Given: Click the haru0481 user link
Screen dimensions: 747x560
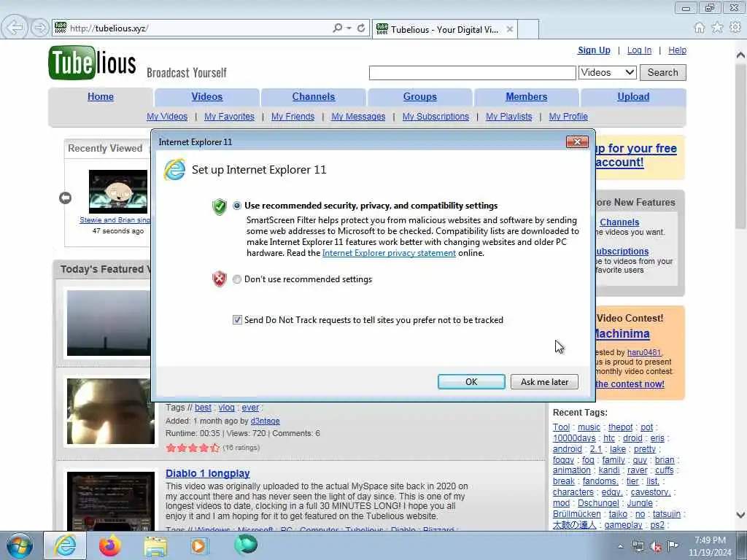Looking at the screenshot, I should 644,352.
